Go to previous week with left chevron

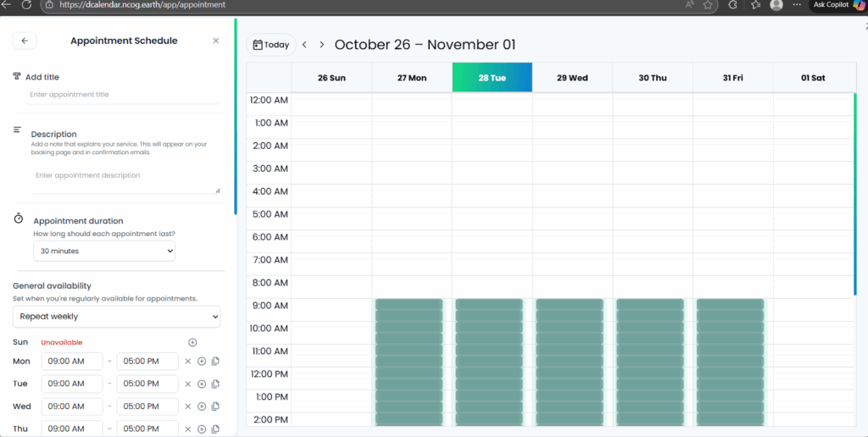(x=304, y=45)
